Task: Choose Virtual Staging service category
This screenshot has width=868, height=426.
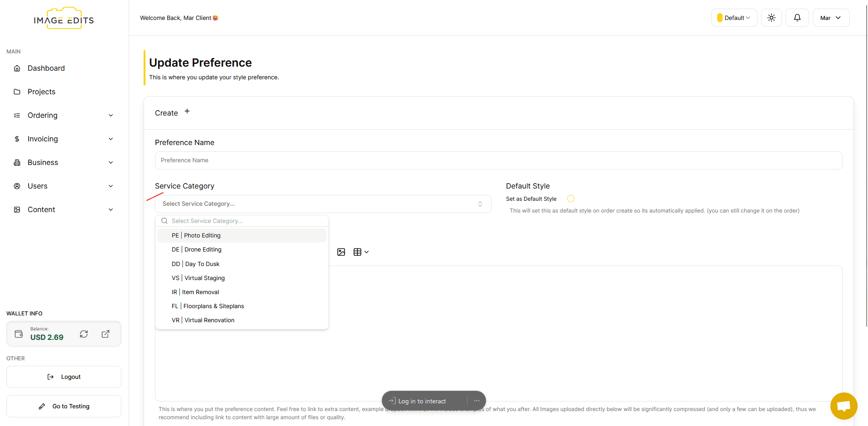Action: 204,278
